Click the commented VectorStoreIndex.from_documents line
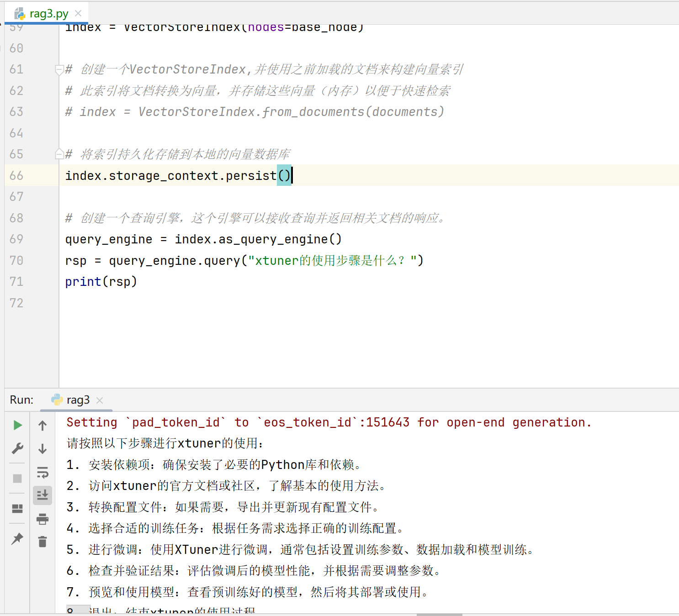The height and width of the screenshot is (616, 679). tap(255, 112)
